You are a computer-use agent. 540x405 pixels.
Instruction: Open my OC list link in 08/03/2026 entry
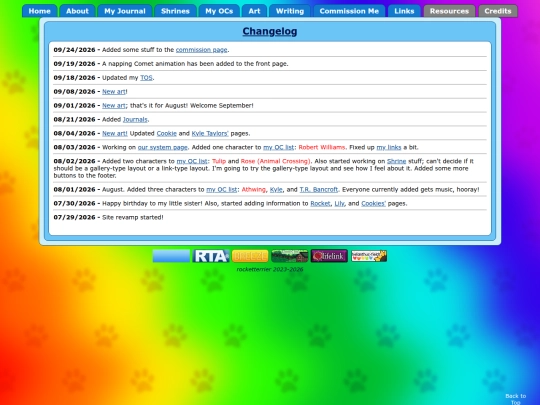(279, 147)
